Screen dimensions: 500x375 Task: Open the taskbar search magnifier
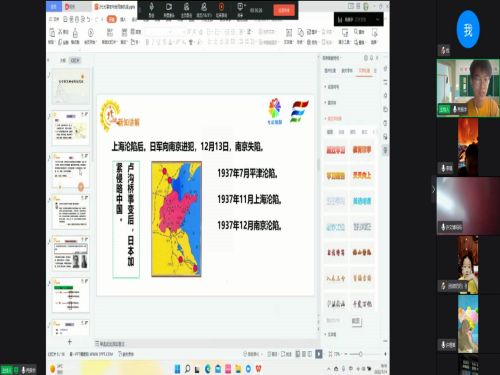(188, 369)
